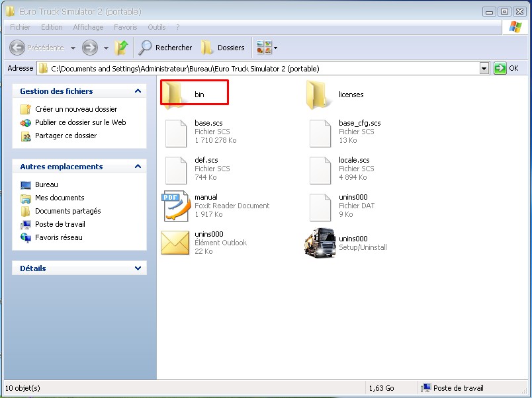Click the green OK go arrow
The width and height of the screenshot is (532, 398).
tap(500, 69)
